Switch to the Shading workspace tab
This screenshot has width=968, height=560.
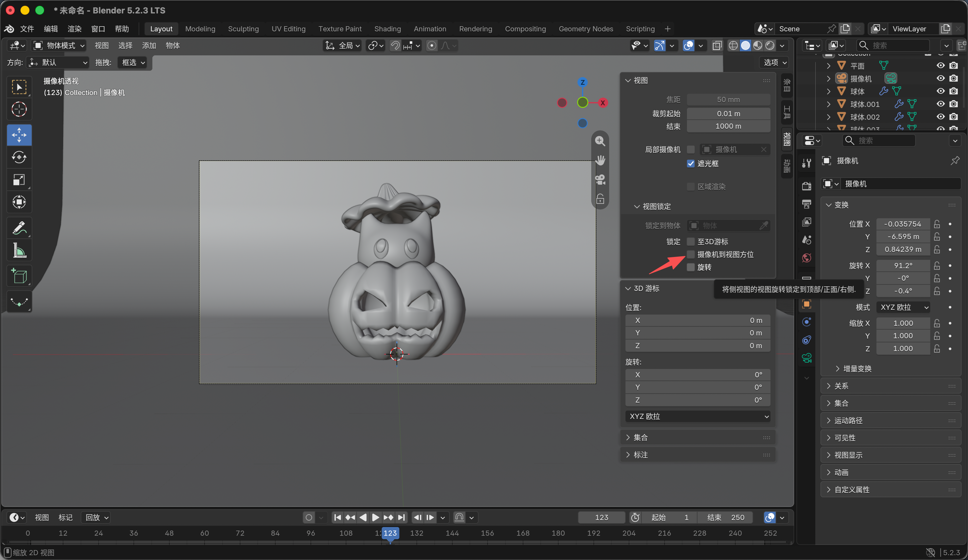pos(387,29)
